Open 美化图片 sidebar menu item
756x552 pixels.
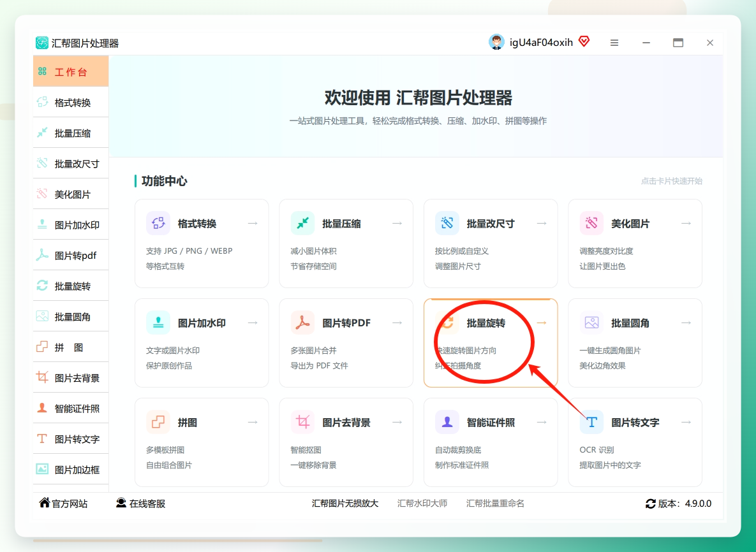pyautogui.click(x=71, y=194)
